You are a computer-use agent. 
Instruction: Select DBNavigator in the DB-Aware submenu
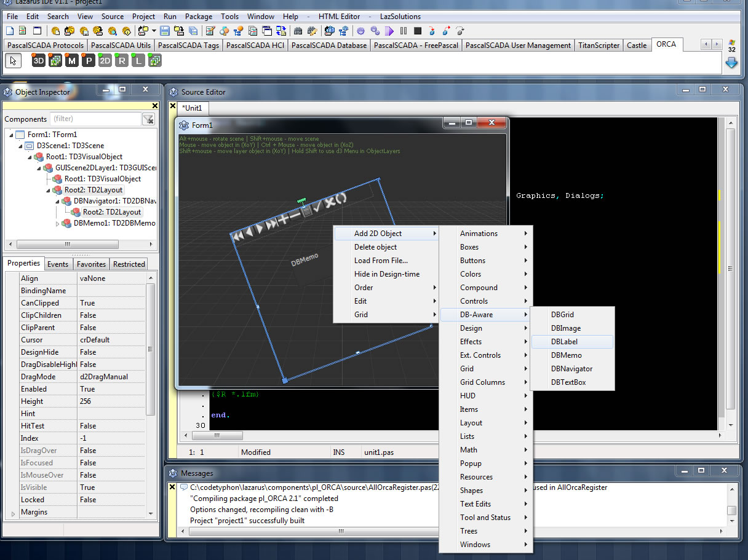573,369
